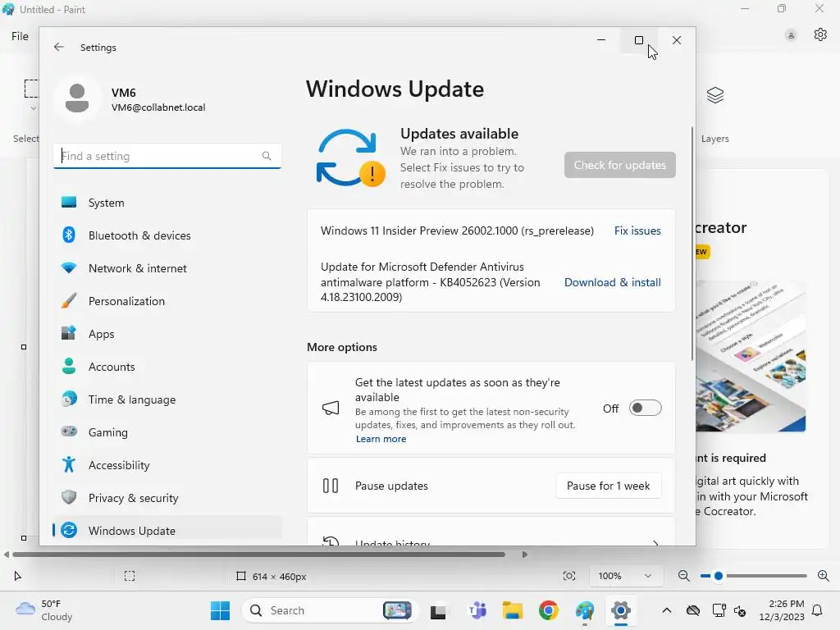Click the search magnifier in Find a setting

(267, 156)
